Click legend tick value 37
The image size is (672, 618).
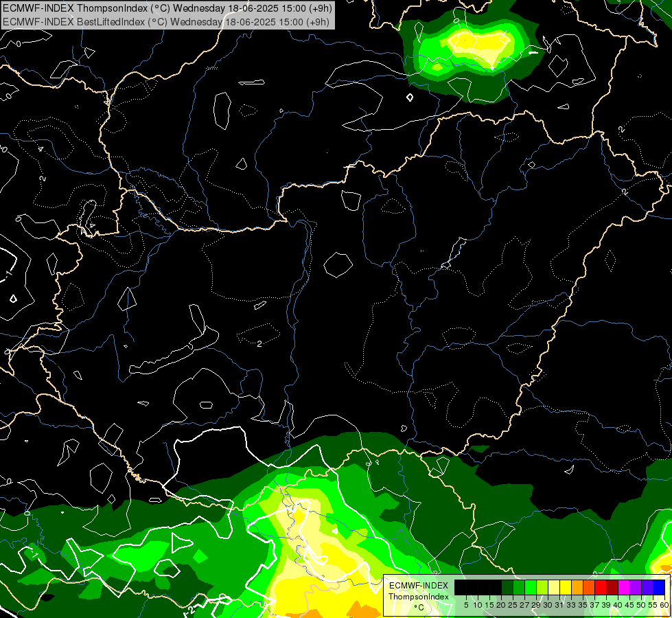pyautogui.click(x=595, y=605)
